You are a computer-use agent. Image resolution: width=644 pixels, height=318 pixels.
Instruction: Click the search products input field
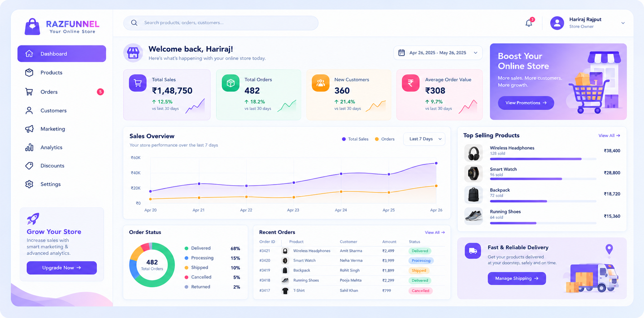coord(221,23)
